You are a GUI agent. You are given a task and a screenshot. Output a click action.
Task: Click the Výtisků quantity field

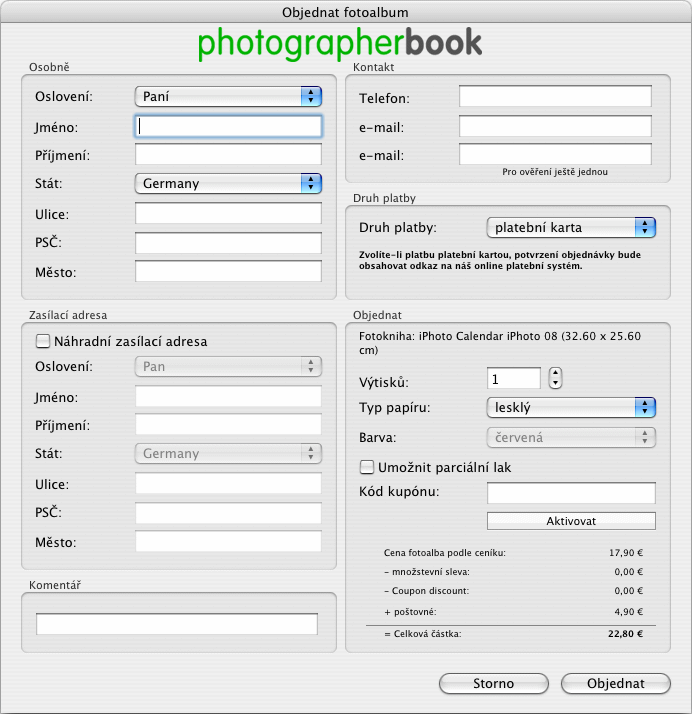pyautogui.click(x=514, y=378)
